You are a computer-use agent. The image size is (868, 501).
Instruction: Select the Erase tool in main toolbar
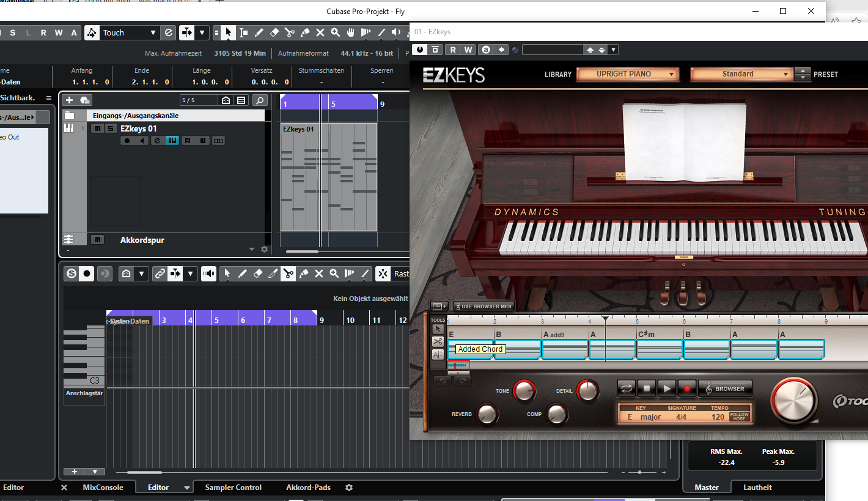point(274,32)
